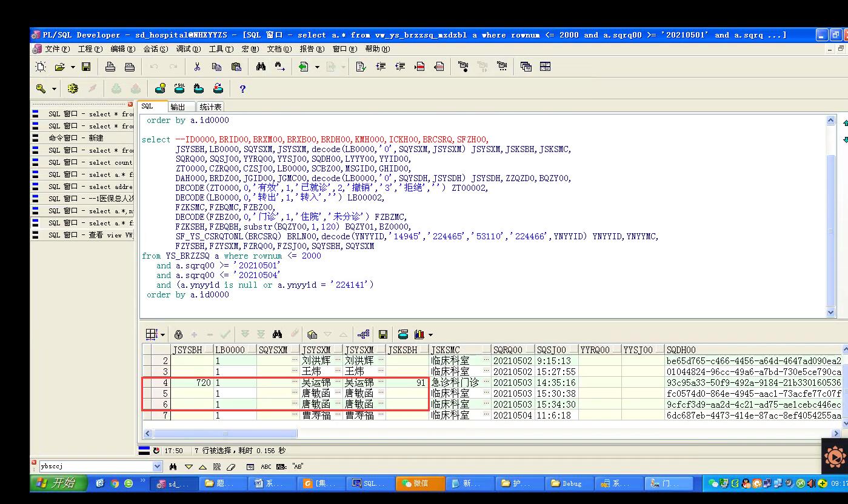Toggle the ABC case-sensitive search option
848x504 pixels.
click(266, 467)
